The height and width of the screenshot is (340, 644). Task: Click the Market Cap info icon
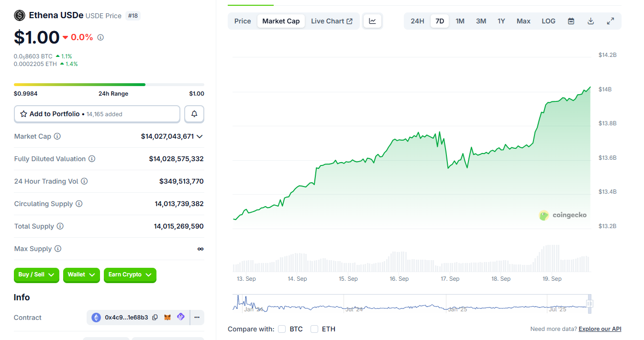pos(57,136)
